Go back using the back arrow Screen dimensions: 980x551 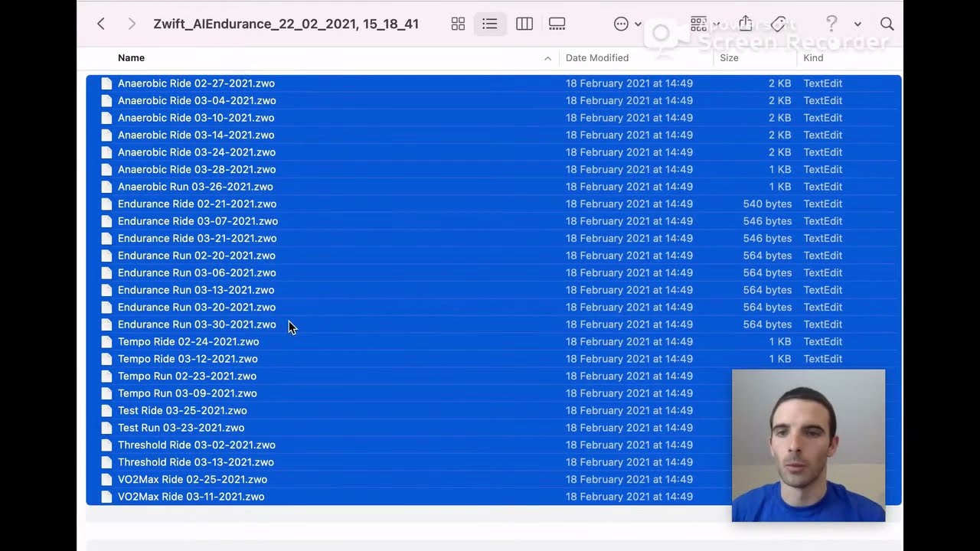101,24
